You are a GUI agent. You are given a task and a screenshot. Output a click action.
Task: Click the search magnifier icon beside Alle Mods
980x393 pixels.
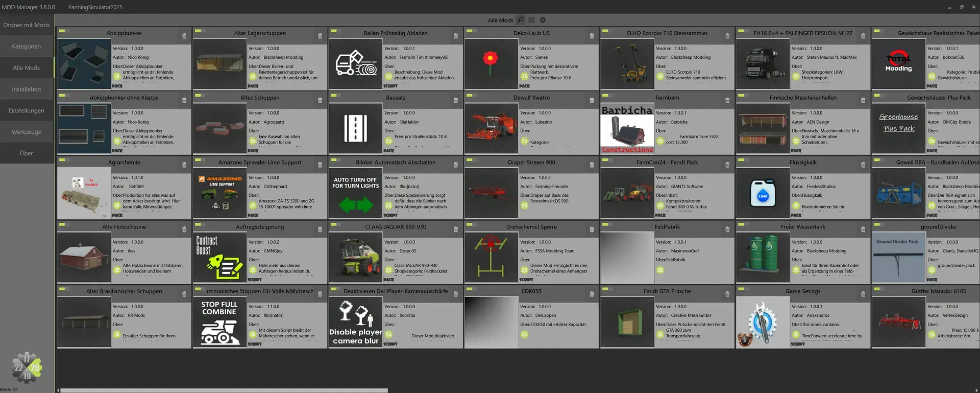521,20
